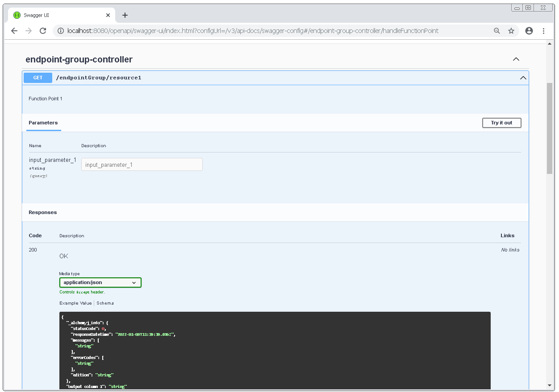The width and height of the screenshot is (559, 392).
Task: Click the page vertical scrollbar thumb
Action: 549,128
